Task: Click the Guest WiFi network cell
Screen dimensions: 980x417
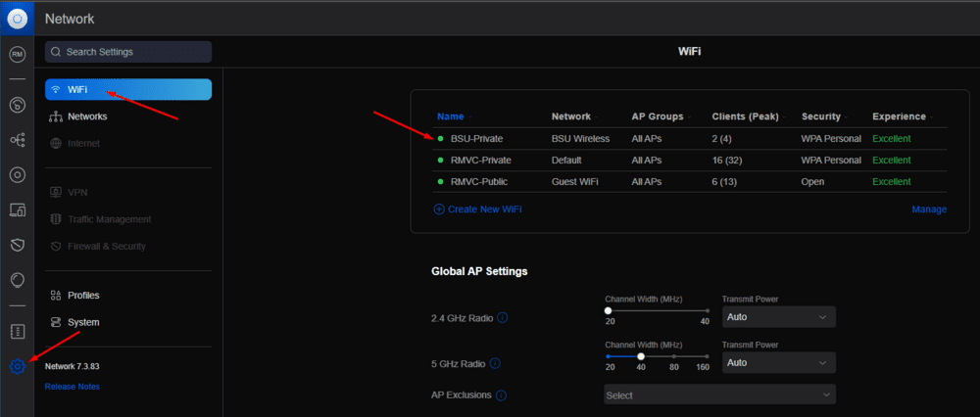Action: point(574,182)
